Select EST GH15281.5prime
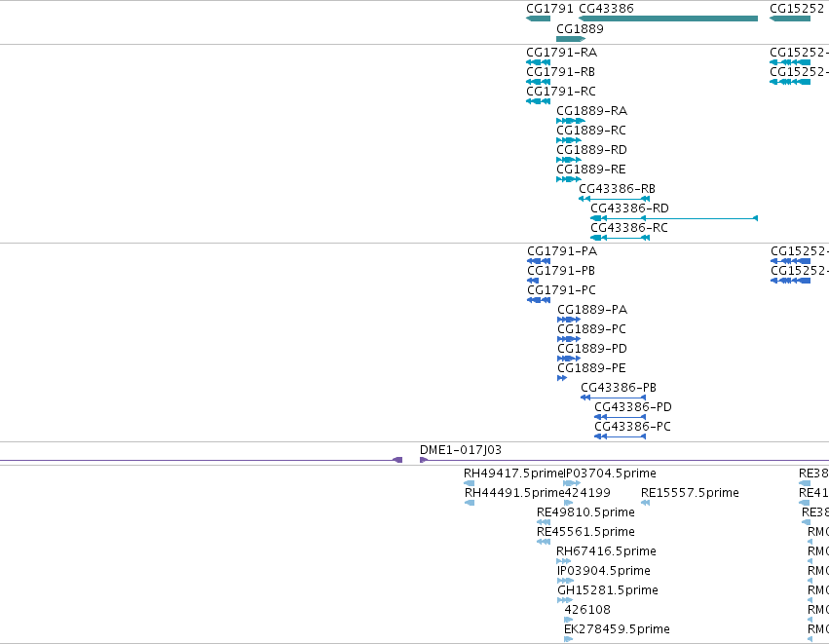Image resolution: width=829 pixels, height=644 pixels. [608, 591]
